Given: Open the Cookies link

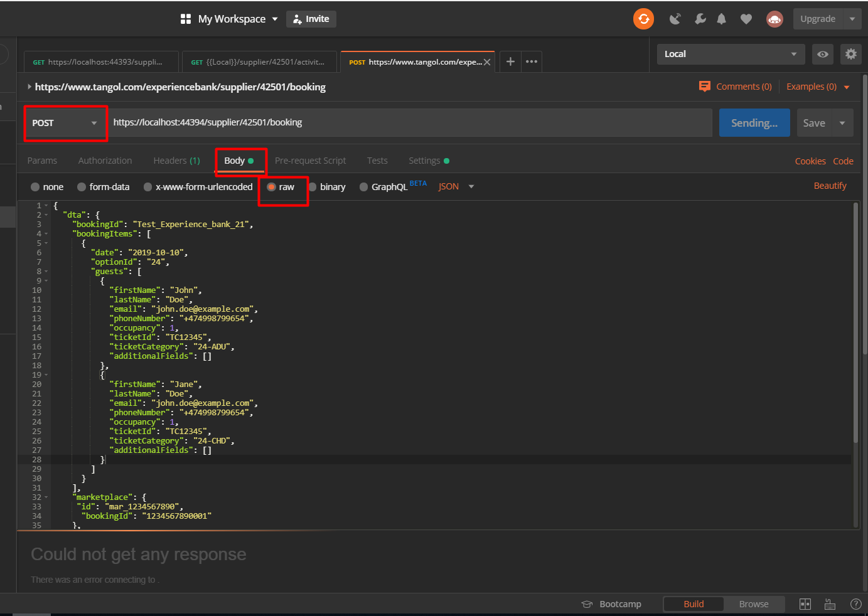Looking at the screenshot, I should 810,161.
